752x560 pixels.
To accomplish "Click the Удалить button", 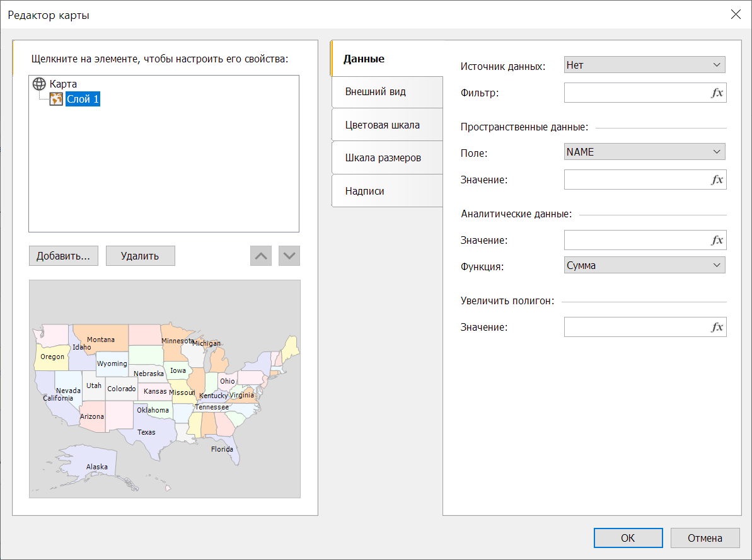I will click(140, 256).
